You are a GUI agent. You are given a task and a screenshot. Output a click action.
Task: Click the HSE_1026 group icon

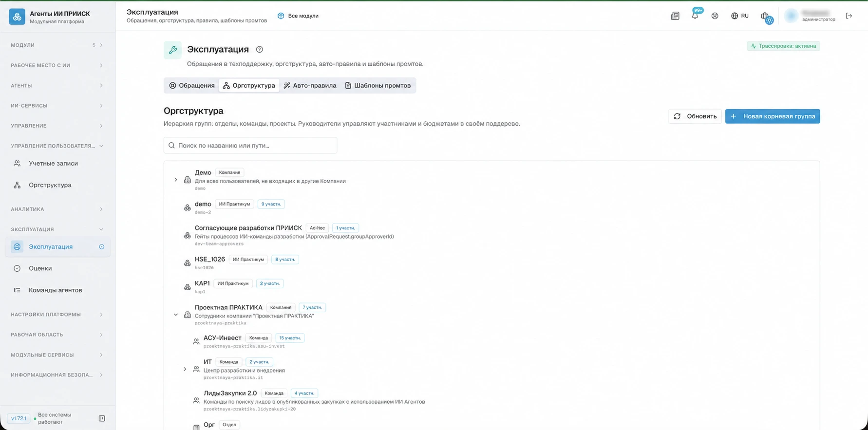coord(188,263)
